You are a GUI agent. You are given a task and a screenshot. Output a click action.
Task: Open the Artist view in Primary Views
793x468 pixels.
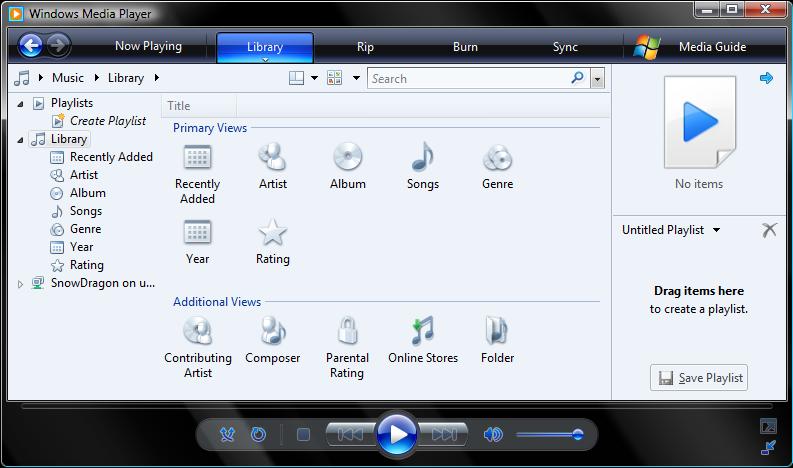point(273,157)
